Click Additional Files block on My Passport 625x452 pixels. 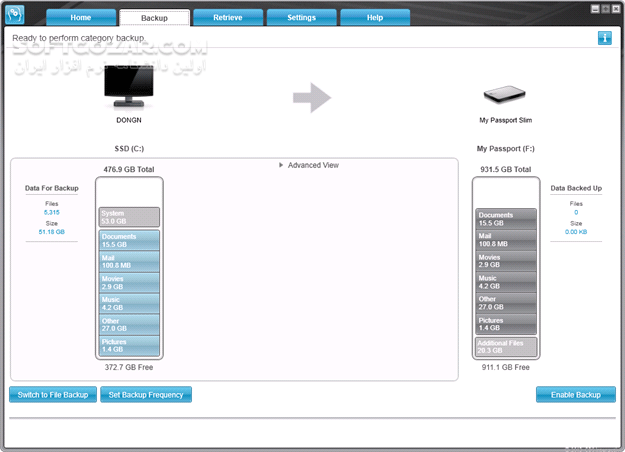click(505, 346)
